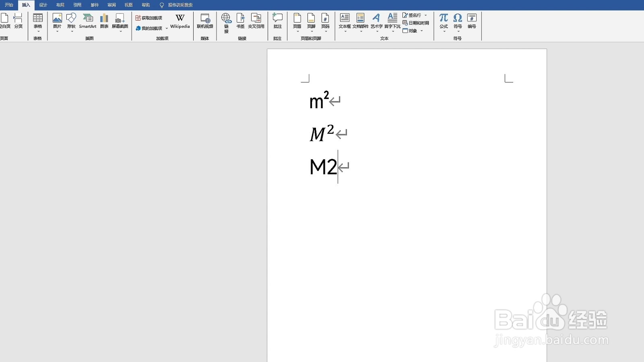Open 首字下沉 drop cap options
The image size is (644, 362).
coord(392,23)
